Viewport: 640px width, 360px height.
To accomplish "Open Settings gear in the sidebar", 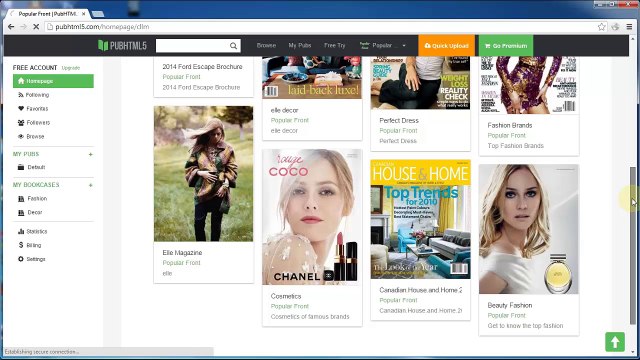I will (32, 259).
